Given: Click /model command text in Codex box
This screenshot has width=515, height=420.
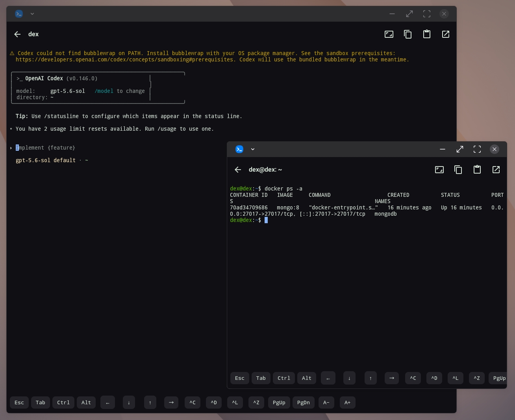Looking at the screenshot, I should click(x=104, y=91).
